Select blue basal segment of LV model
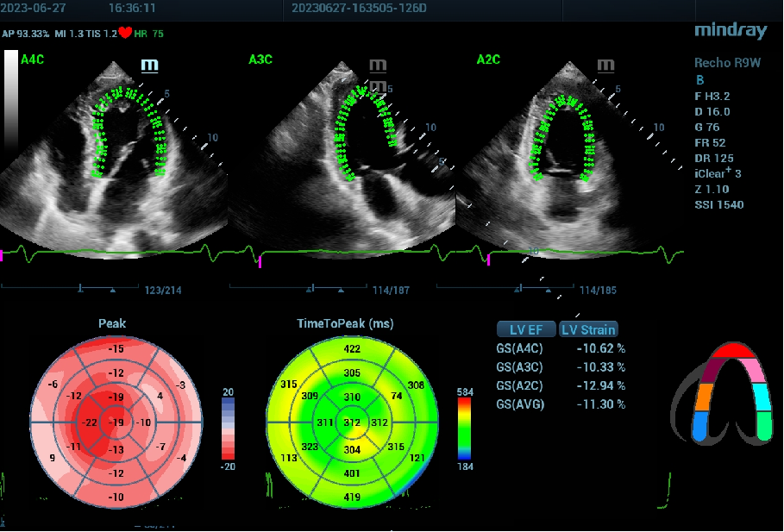This screenshot has width=784, height=532. pos(699,424)
